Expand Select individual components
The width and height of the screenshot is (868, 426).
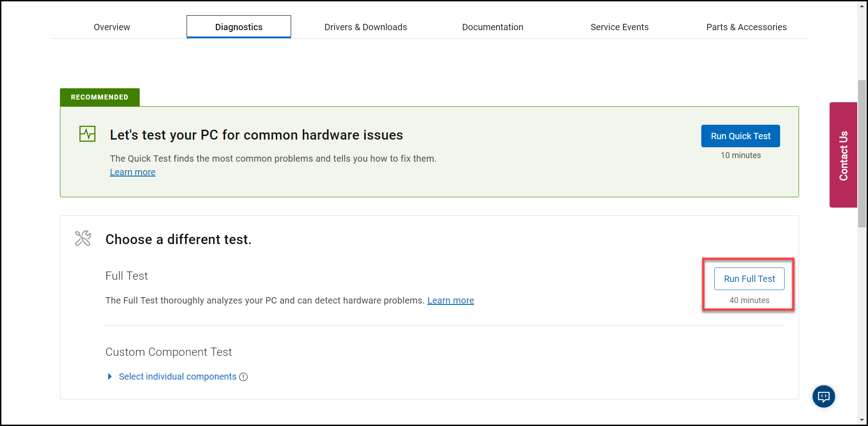(x=178, y=376)
